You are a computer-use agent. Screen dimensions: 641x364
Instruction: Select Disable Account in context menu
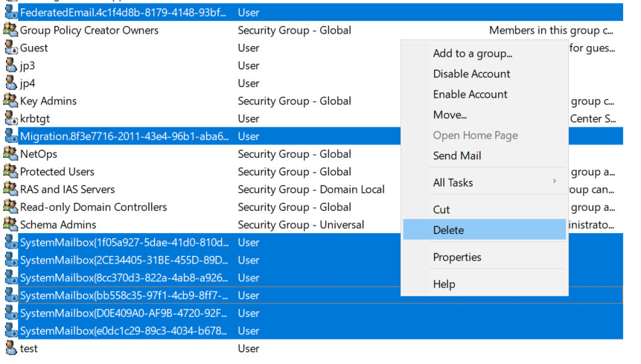pyautogui.click(x=471, y=74)
